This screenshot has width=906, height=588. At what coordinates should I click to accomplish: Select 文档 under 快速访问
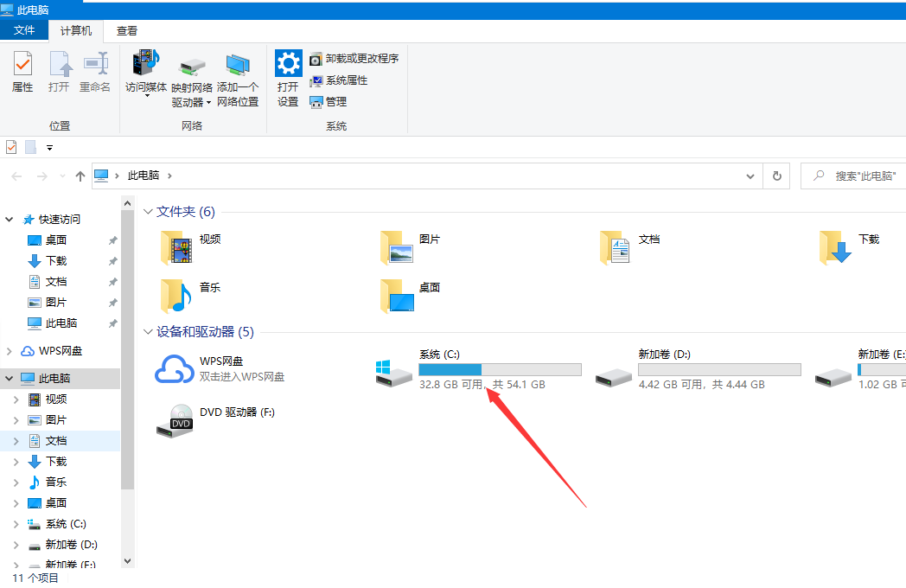pyautogui.click(x=56, y=282)
